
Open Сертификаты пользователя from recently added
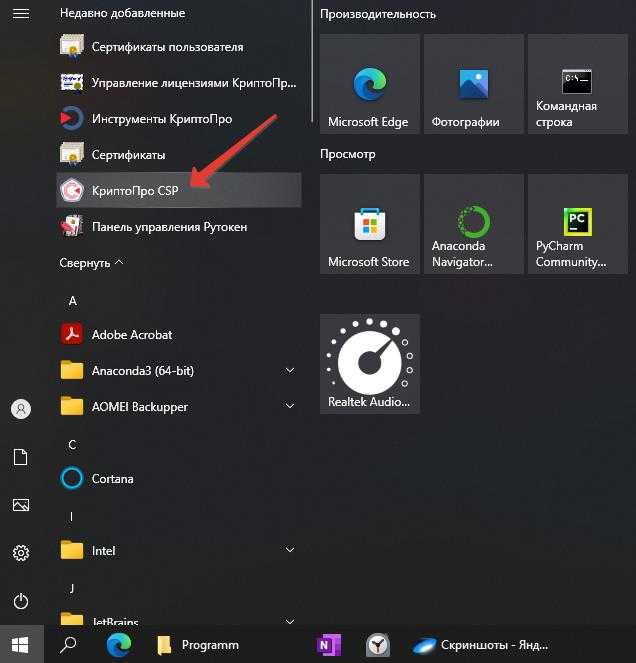(179, 47)
